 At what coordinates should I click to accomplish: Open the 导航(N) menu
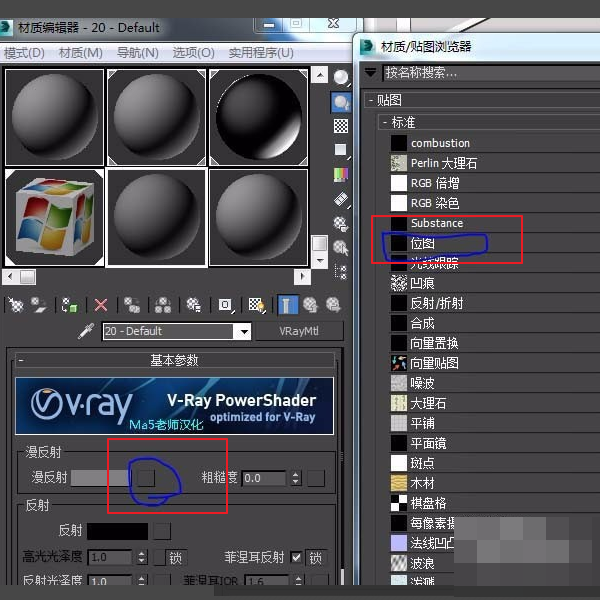click(x=137, y=53)
